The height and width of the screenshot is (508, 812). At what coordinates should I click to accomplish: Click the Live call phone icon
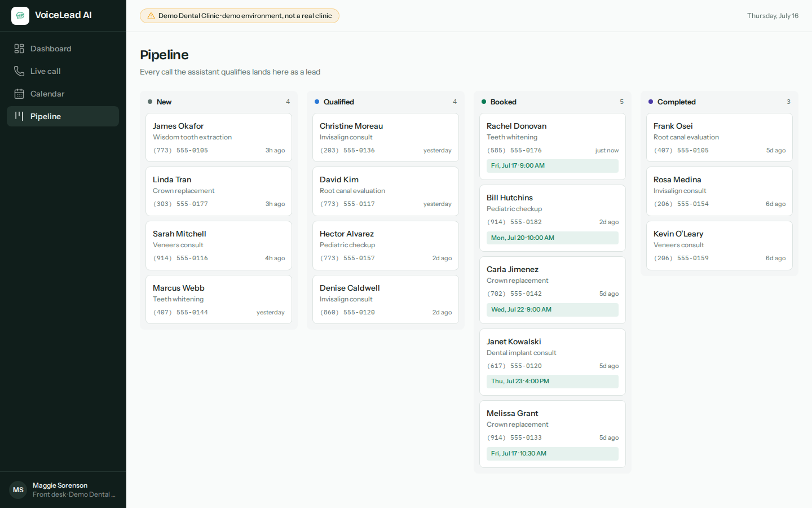tap(19, 71)
